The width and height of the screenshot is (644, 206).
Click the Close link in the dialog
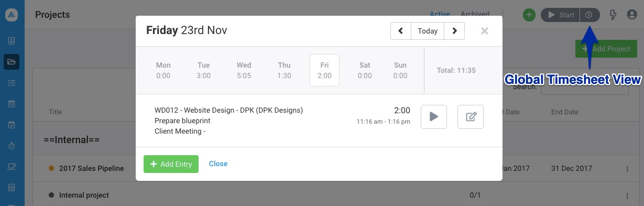[x=218, y=164]
